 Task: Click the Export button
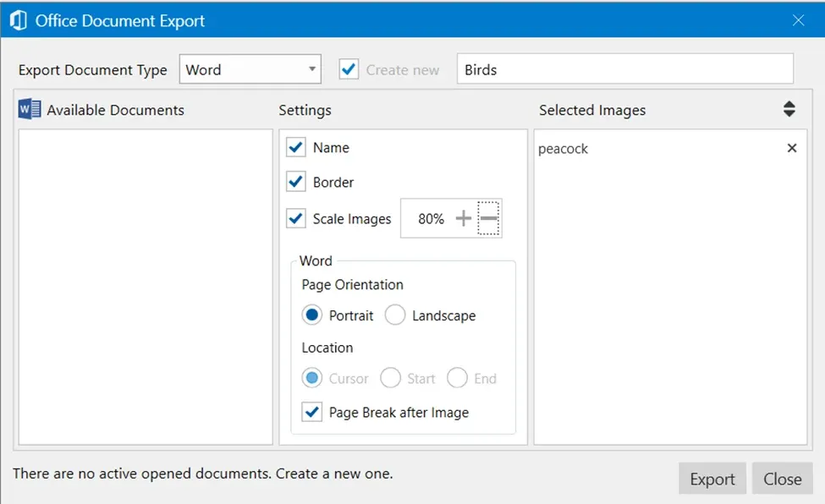tap(712, 479)
